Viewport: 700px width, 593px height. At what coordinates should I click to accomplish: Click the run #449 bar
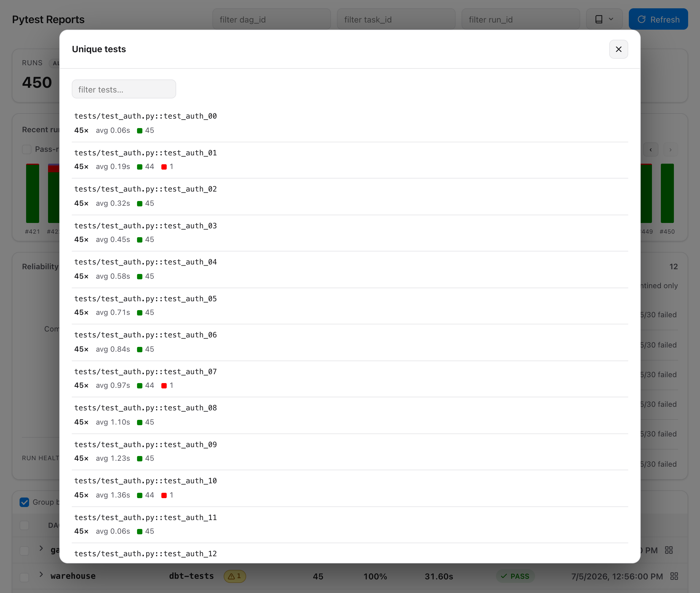pyautogui.click(x=646, y=193)
